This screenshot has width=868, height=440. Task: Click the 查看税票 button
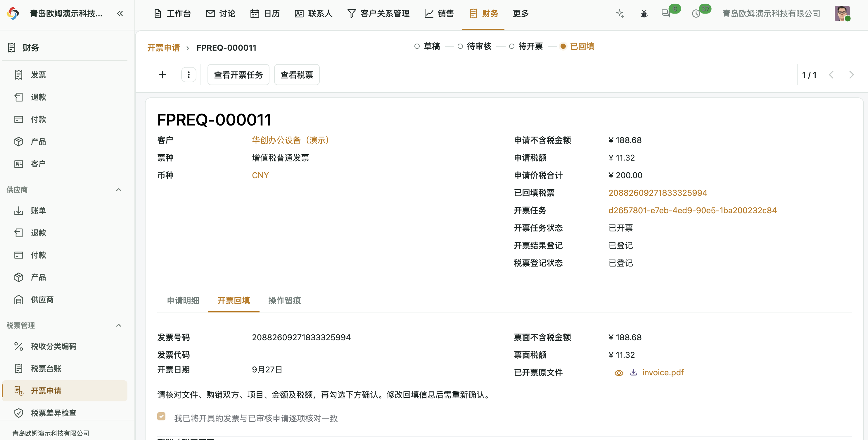(297, 75)
